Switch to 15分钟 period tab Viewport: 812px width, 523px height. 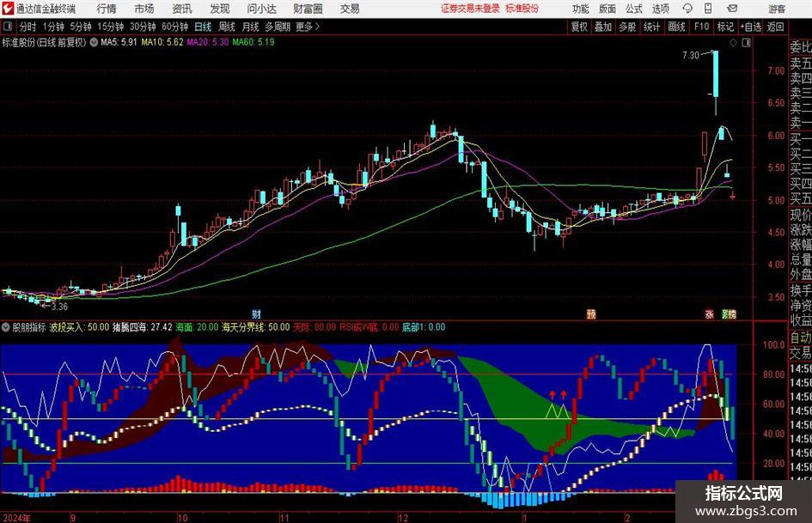(x=110, y=27)
